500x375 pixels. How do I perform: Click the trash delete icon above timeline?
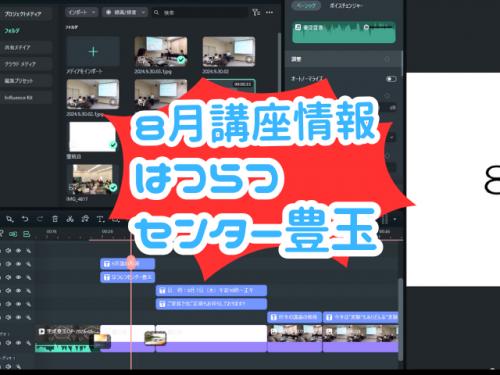pyautogui.click(x=55, y=219)
